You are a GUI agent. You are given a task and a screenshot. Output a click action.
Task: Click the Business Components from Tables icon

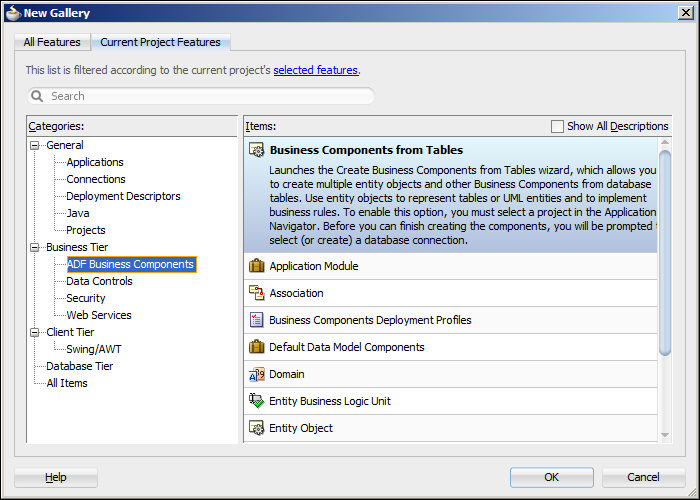tap(256, 150)
